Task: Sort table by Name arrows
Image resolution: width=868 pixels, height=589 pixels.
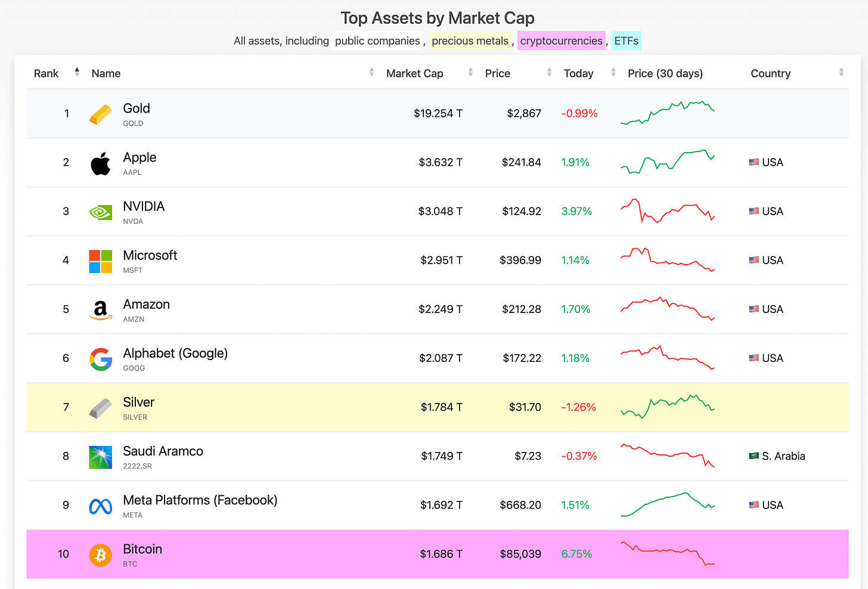Action: point(371,72)
